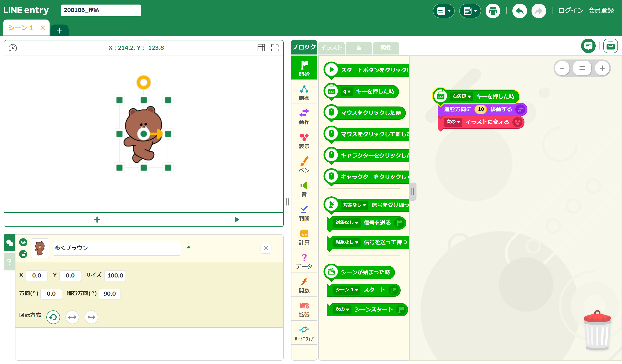Viewport: 622px width, 364px height.
Task: Click the print icon in the header
Action: click(492, 11)
